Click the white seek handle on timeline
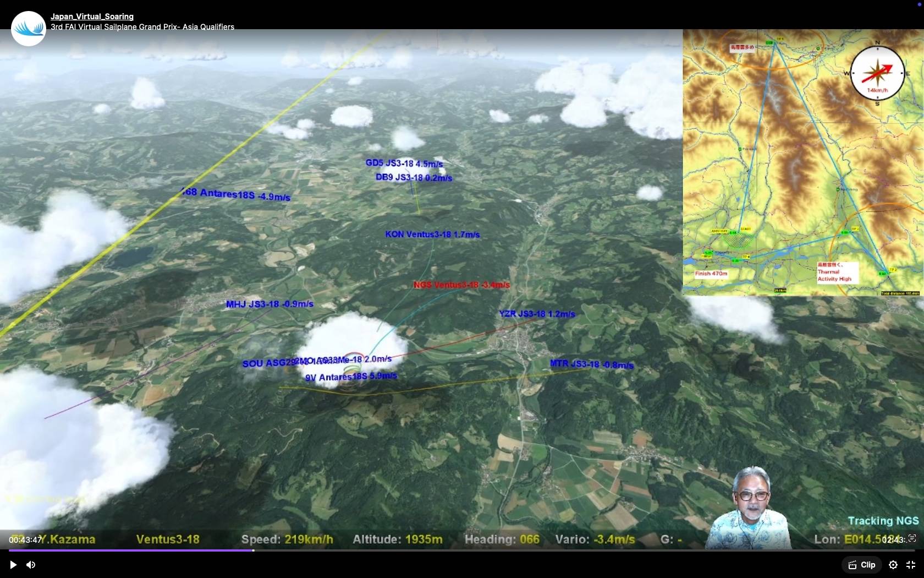 pos(253,550)
